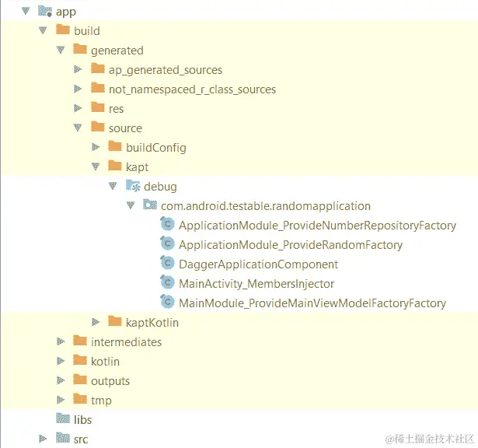Select the tmp row label
478x448 pixels.
point(101,401)
